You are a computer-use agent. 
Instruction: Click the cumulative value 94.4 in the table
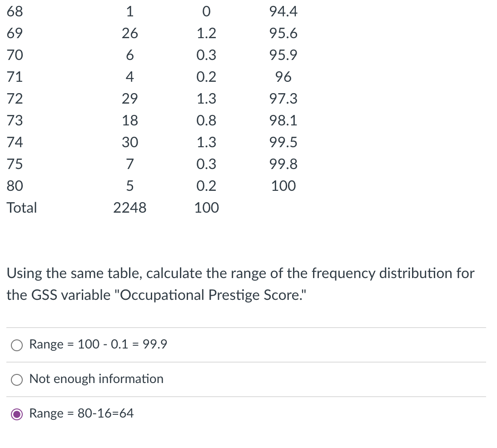pyautogui.click(x=283, y=11)
